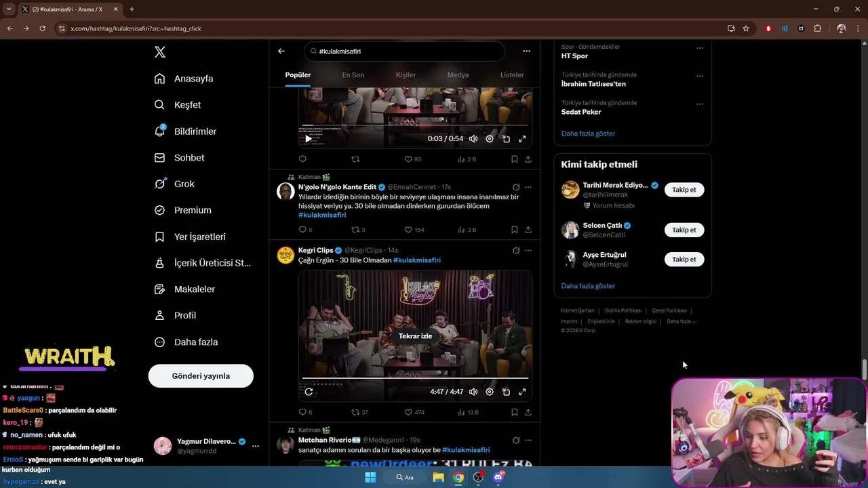The width and height of the screenshot is (868, 488).
Task: Select the Popüler tab
Action: 298,75
